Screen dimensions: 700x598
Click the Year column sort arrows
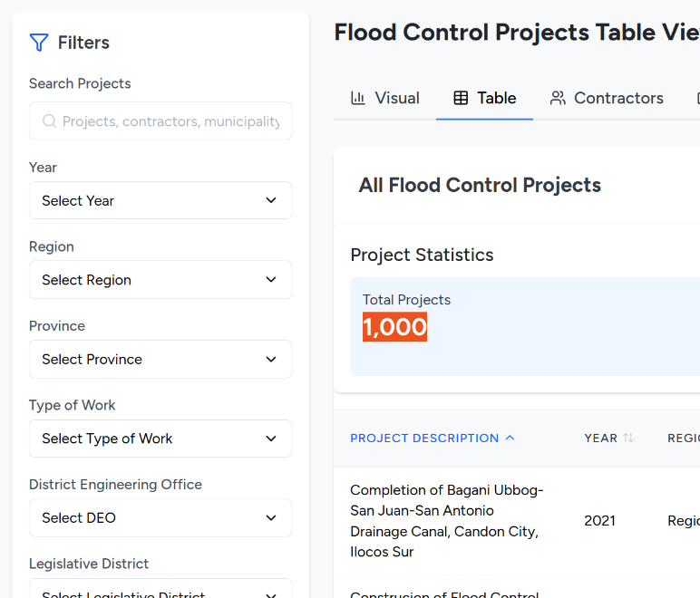click(x=628, y=438)
